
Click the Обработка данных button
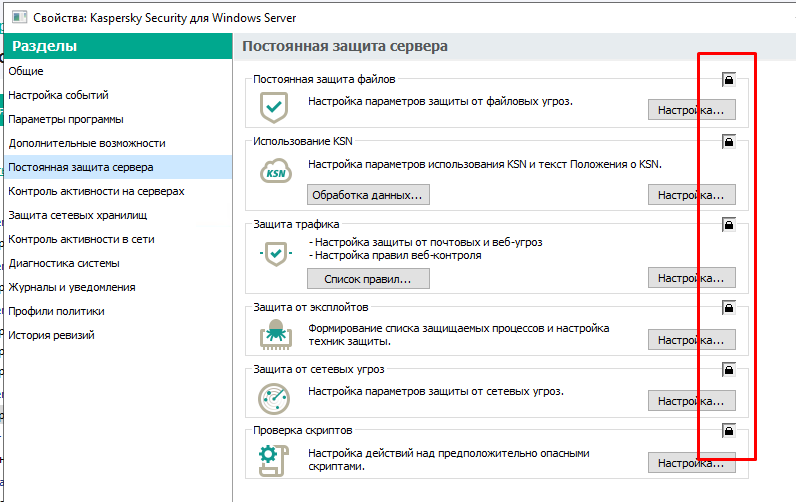pyautogui.click(x=368, y=194)
